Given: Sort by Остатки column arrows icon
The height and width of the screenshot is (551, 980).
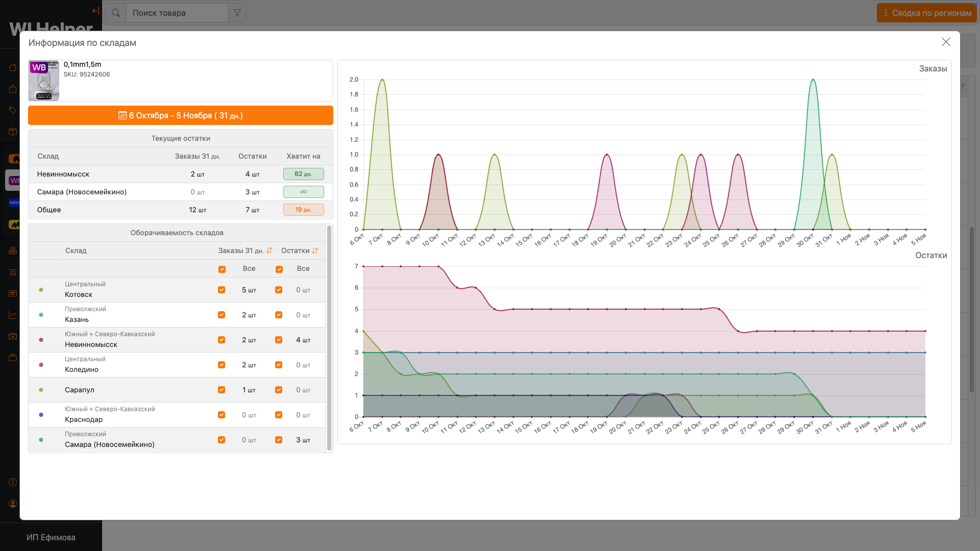Looking at the screenshot, I should coord(315,251).
